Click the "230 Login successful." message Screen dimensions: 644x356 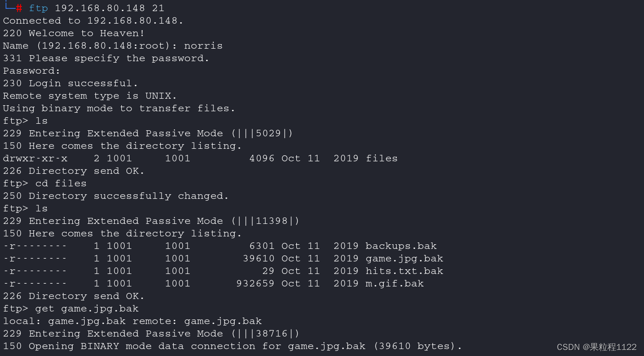tap(70, 83)
